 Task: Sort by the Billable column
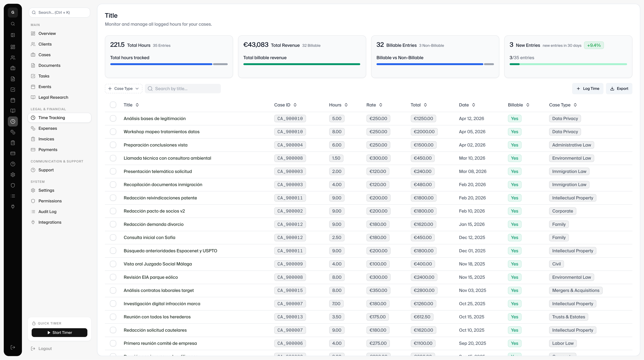519,105
